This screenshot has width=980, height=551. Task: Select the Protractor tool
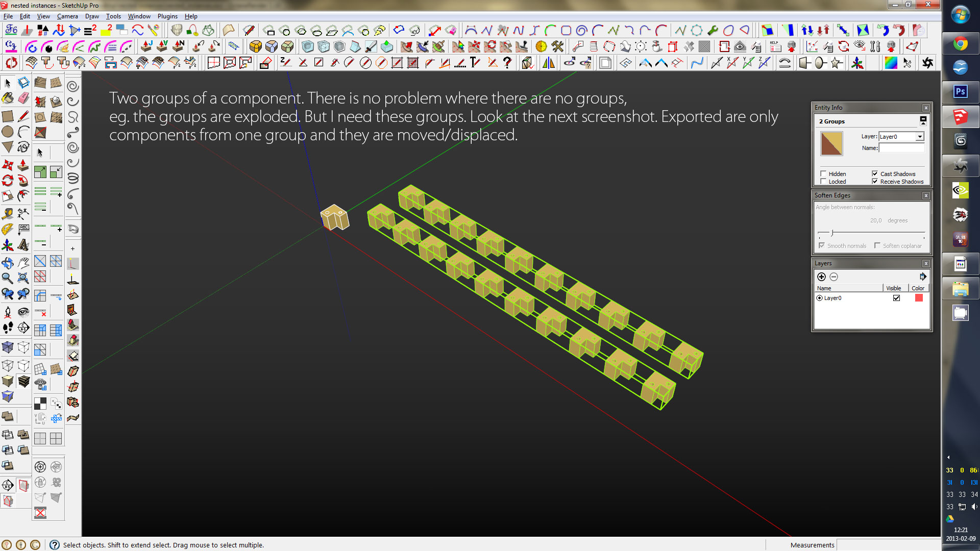8,230
